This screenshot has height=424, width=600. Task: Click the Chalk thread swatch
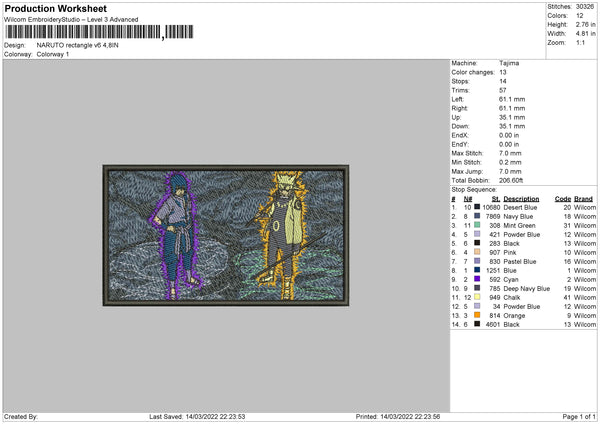click(x=479, y=297)
